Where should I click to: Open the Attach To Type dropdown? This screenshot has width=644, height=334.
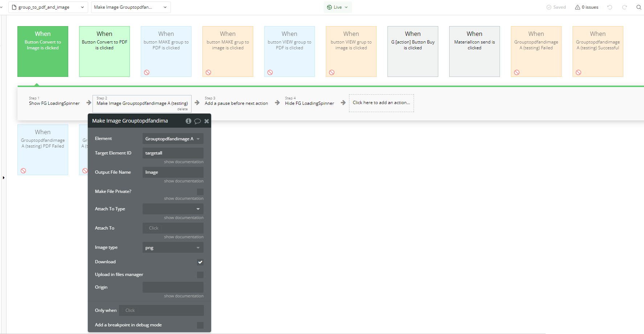(173, 209)
